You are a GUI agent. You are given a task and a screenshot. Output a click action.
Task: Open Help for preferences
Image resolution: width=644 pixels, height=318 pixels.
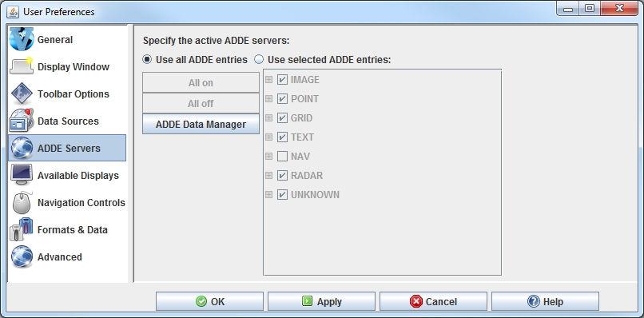pos(545,301)
